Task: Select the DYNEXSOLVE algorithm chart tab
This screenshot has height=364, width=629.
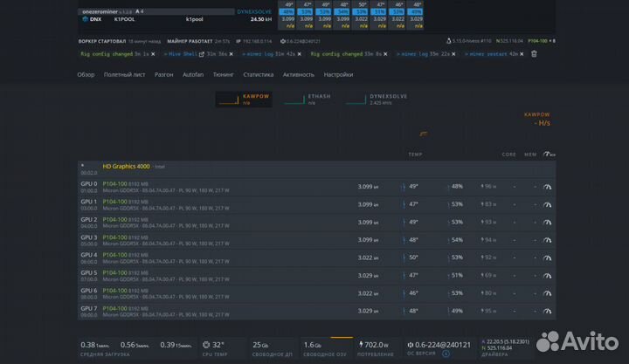Action: pyautogui.click(x=377, y=100)
